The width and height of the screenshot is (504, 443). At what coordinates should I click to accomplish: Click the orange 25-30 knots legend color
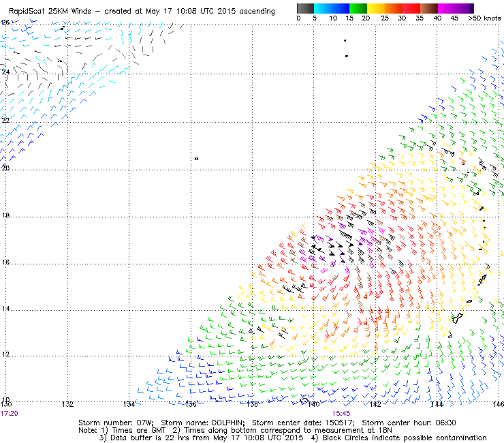click(x=394, y=8)
